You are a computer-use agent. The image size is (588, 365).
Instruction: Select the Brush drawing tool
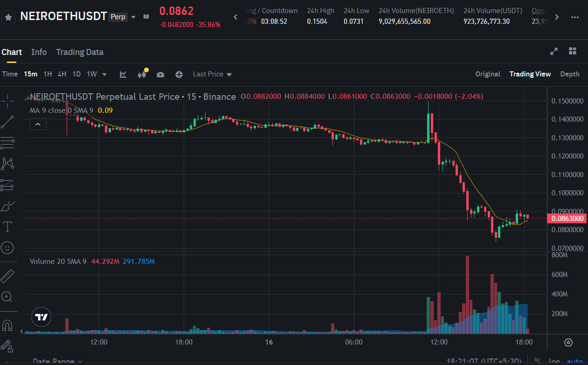8,206
